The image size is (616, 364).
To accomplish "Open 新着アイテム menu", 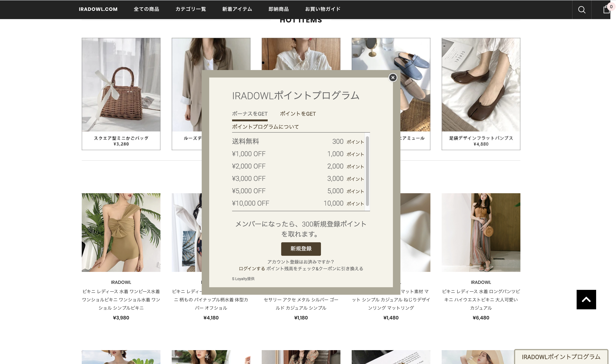I will coord(237,9).
